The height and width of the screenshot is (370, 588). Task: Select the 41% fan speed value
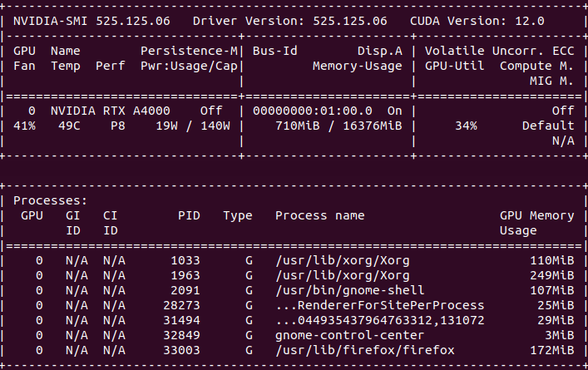(x=24, y=126)
